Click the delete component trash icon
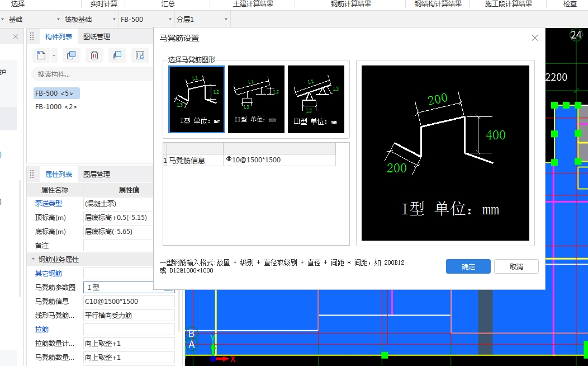This screenshot has width=588, height=366. tap(94, 55)
